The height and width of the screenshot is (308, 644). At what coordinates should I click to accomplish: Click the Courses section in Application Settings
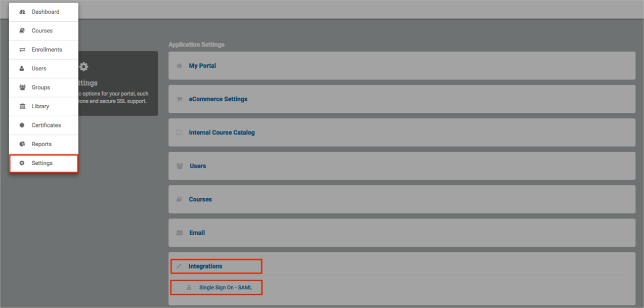tap(200, 199)
